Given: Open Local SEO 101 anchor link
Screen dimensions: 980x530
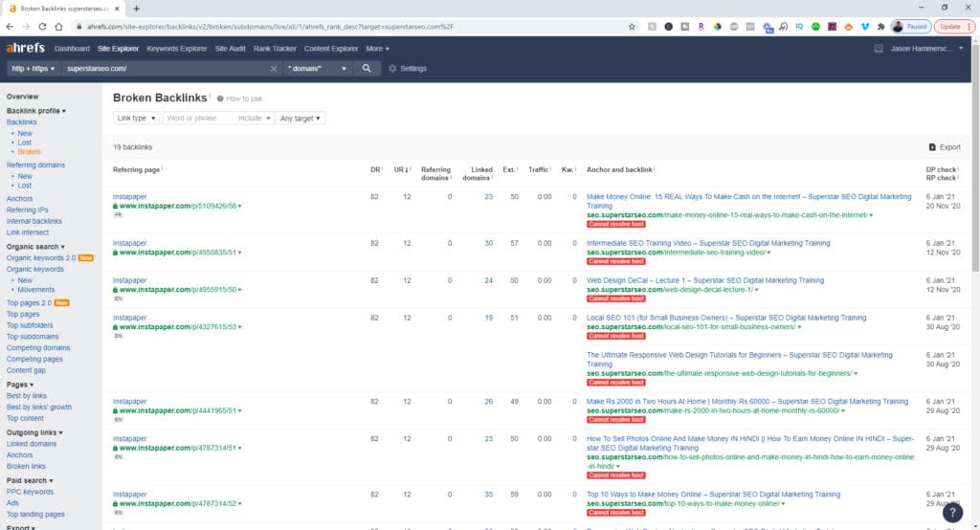Looking at the screenshot, I should point(726,319).
